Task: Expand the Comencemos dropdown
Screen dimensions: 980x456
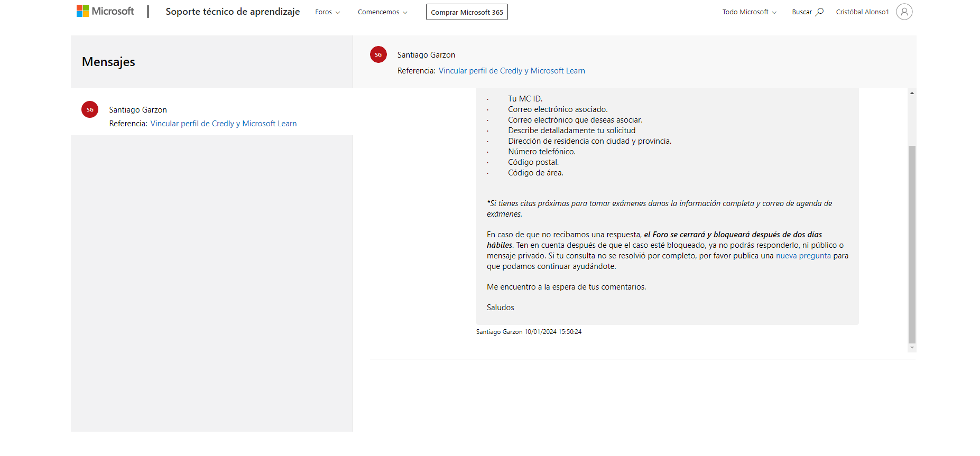Action: coord(383,12)
